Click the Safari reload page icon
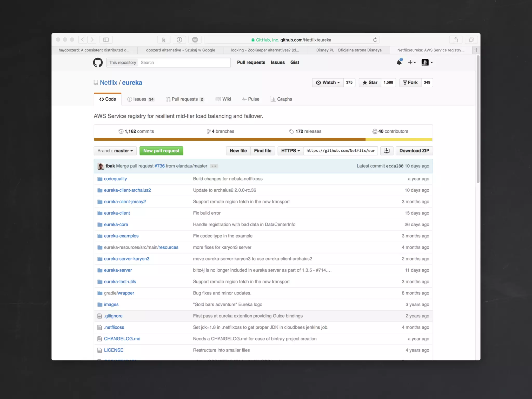This screenshot has width=532, height=399. pos(375,40)
